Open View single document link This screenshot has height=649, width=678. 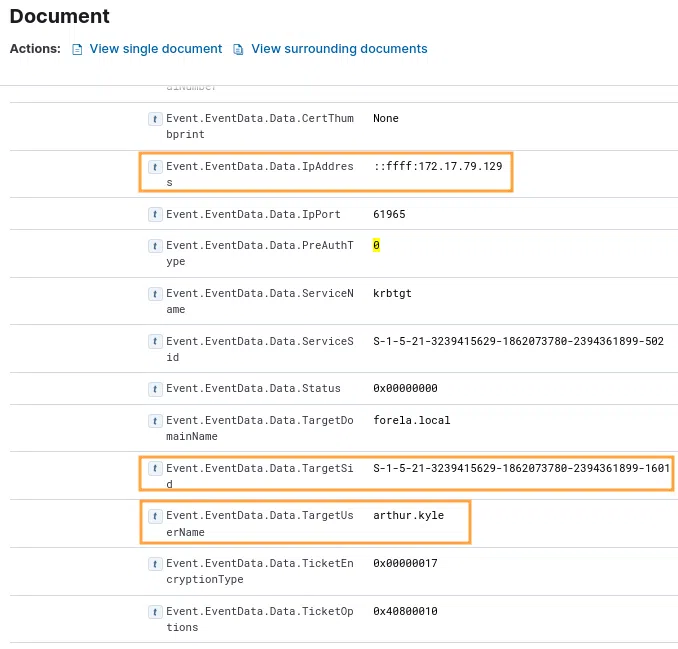tap(155, 49)
